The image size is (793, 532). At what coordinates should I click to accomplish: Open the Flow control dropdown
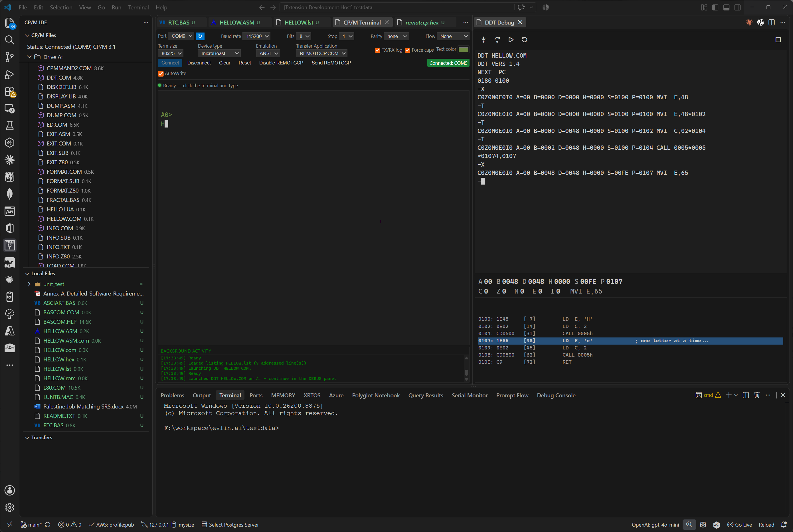tap(453, 36)
